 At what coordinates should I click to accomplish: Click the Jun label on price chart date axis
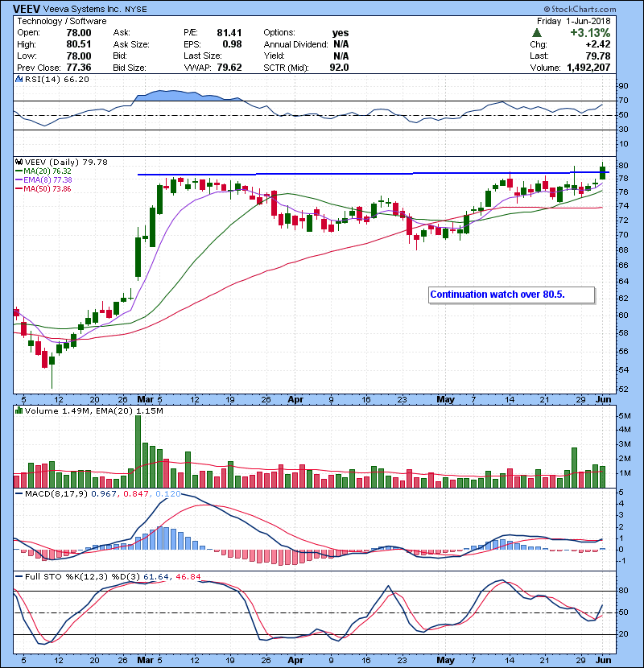point(603,400)
